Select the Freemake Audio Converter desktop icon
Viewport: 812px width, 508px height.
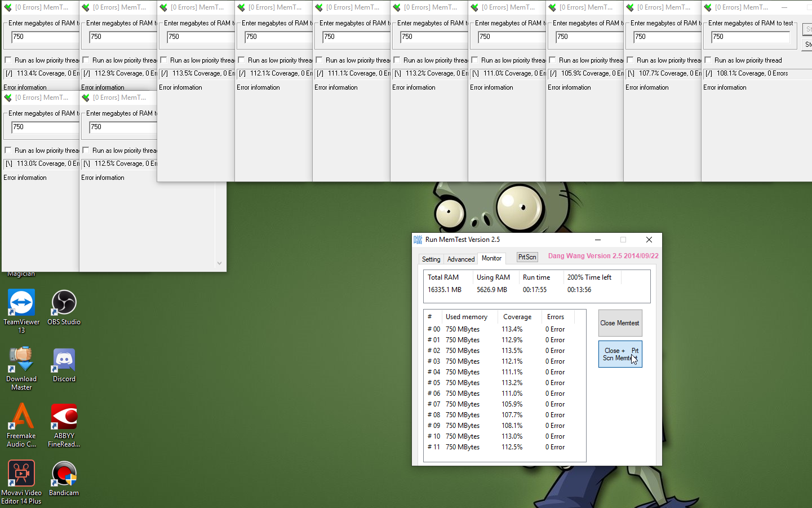[21, 425]
